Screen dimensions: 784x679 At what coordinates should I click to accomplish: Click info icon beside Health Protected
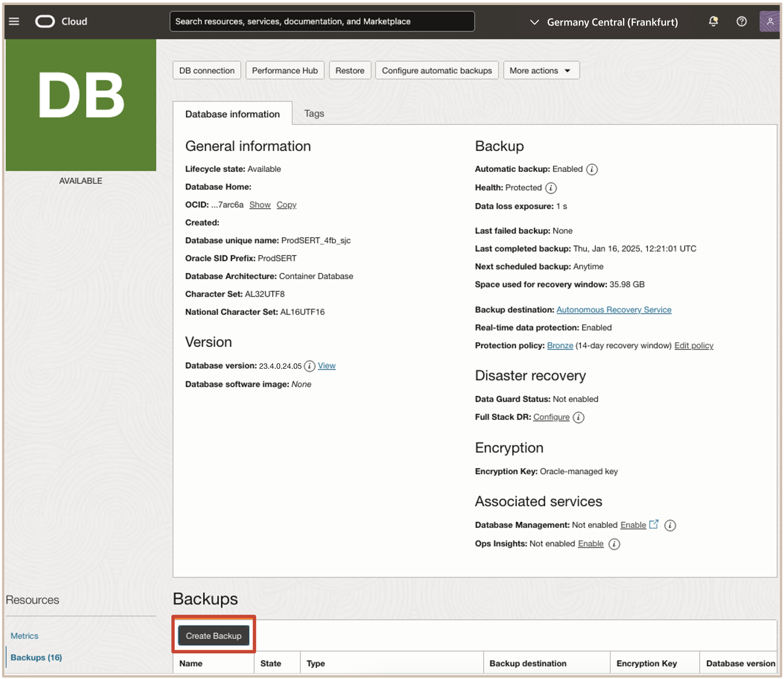(x=551, y=188)
